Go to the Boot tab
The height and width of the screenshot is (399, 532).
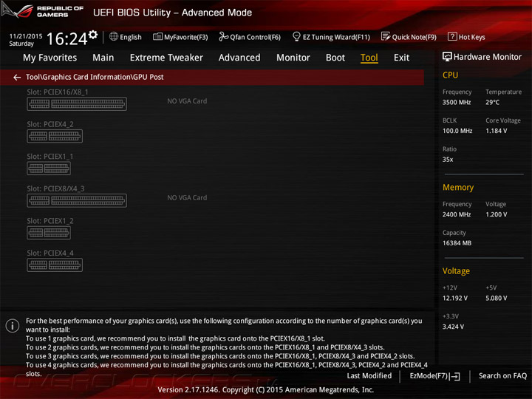pos(335,58)
